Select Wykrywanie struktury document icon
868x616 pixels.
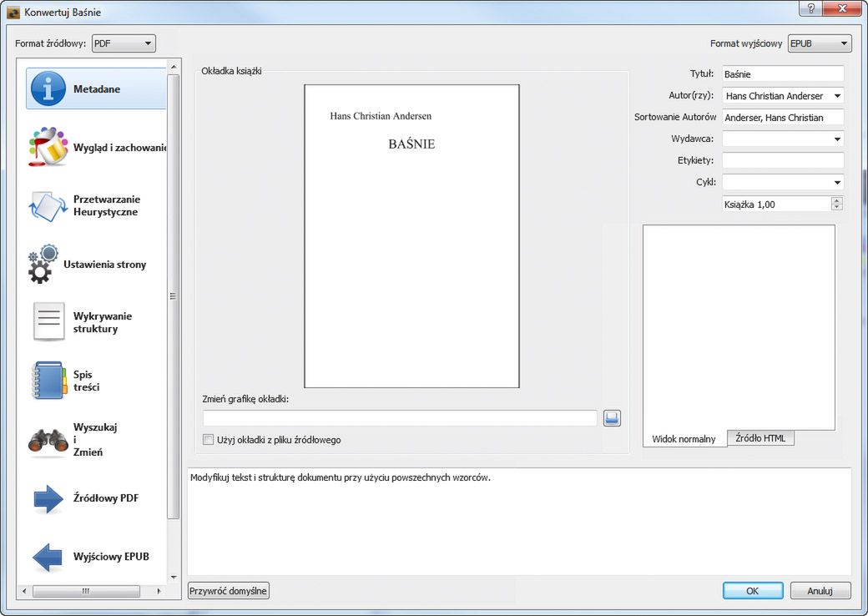[x=48, y=321]
